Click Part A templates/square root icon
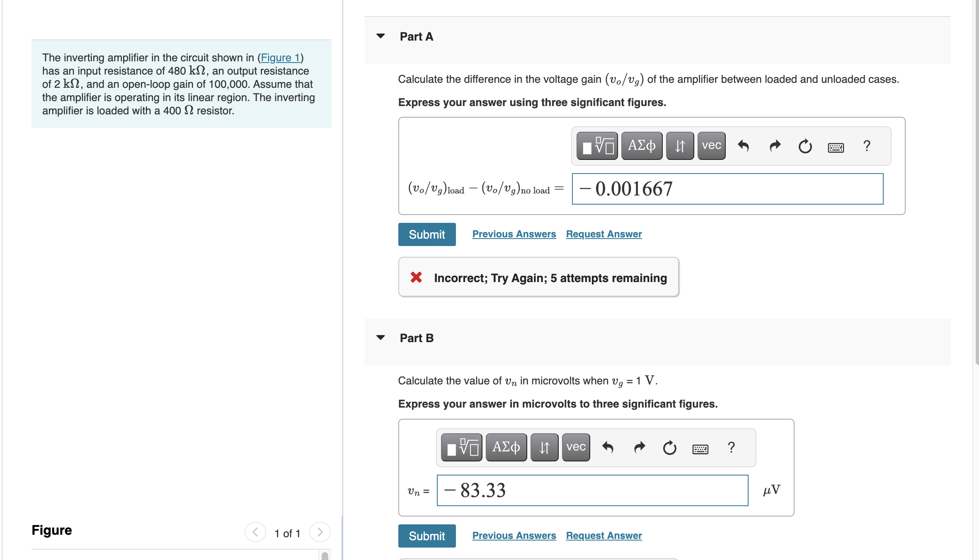The image size is (979, 560). point(597,146)
